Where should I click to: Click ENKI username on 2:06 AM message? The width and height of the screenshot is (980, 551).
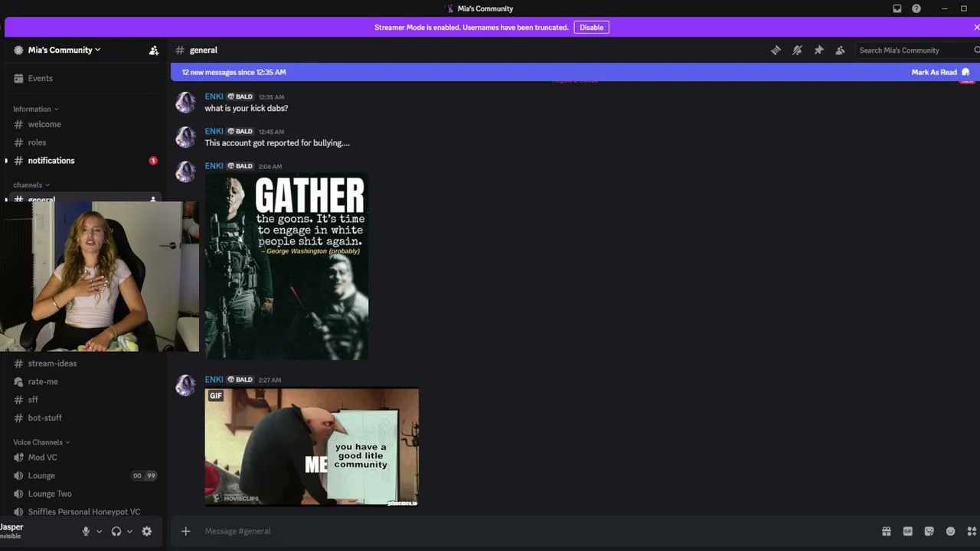(x=214, y=165)
